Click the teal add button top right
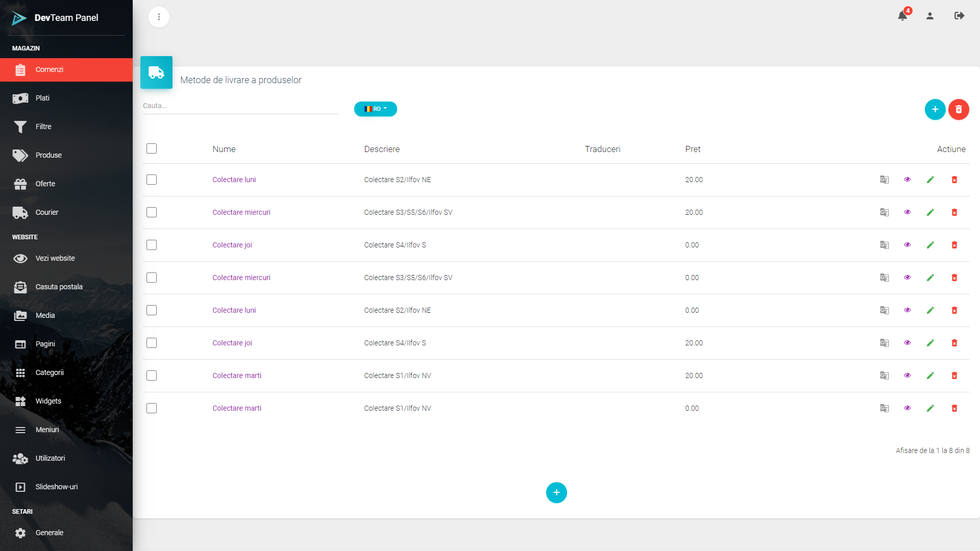The image size is (980, 551). (x=935, y=109)
